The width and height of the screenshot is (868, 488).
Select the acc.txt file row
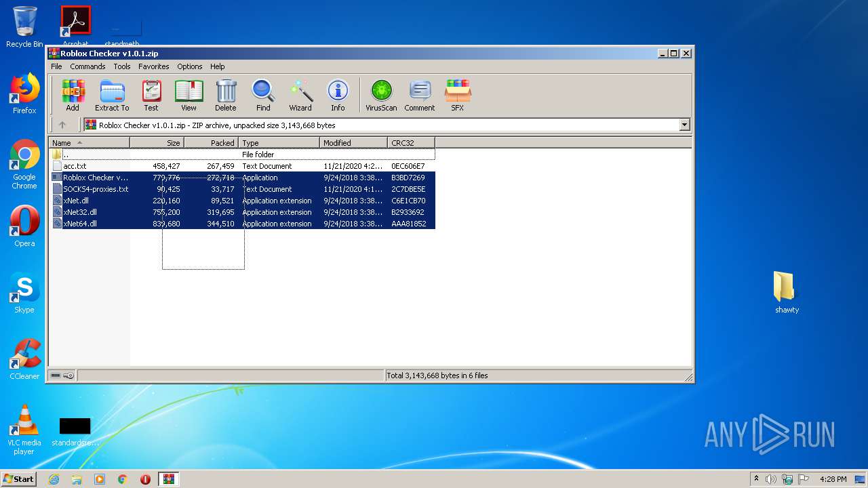point(242,166)
